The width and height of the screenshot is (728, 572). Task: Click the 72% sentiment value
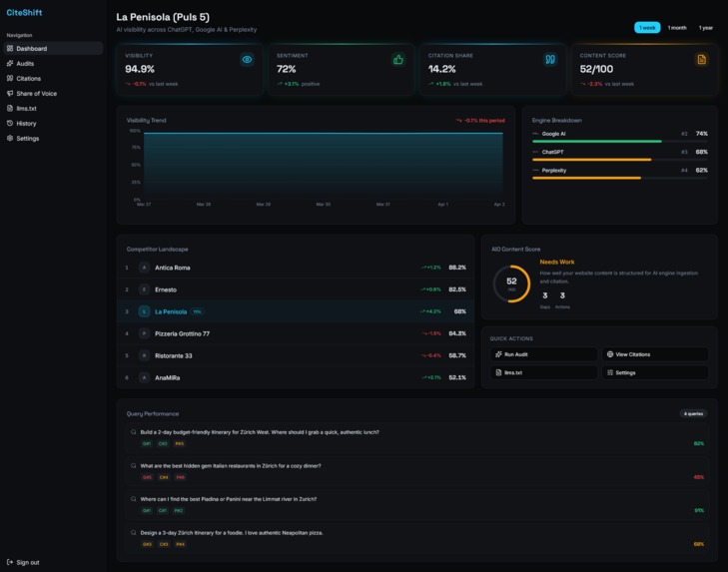coord(286,69)
